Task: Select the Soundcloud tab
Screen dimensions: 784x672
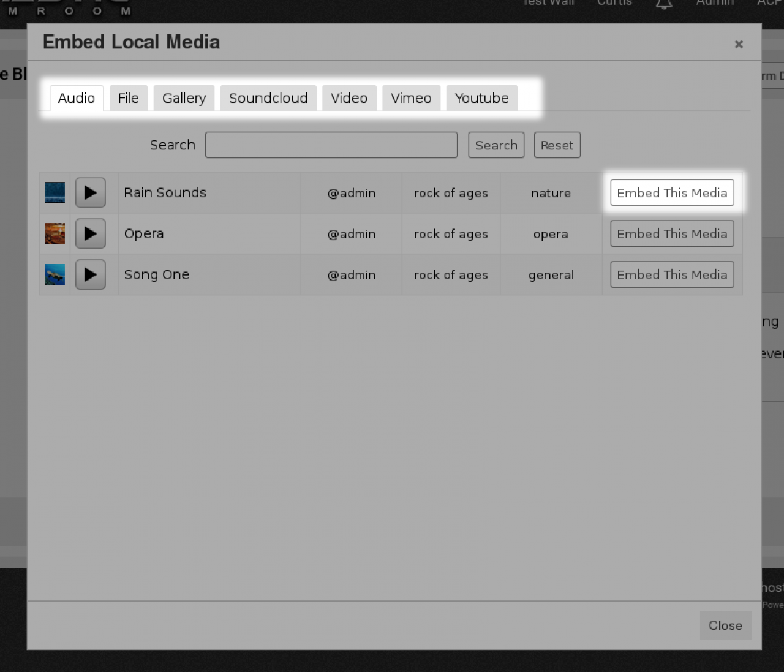Action: click(x=268, y=98)
